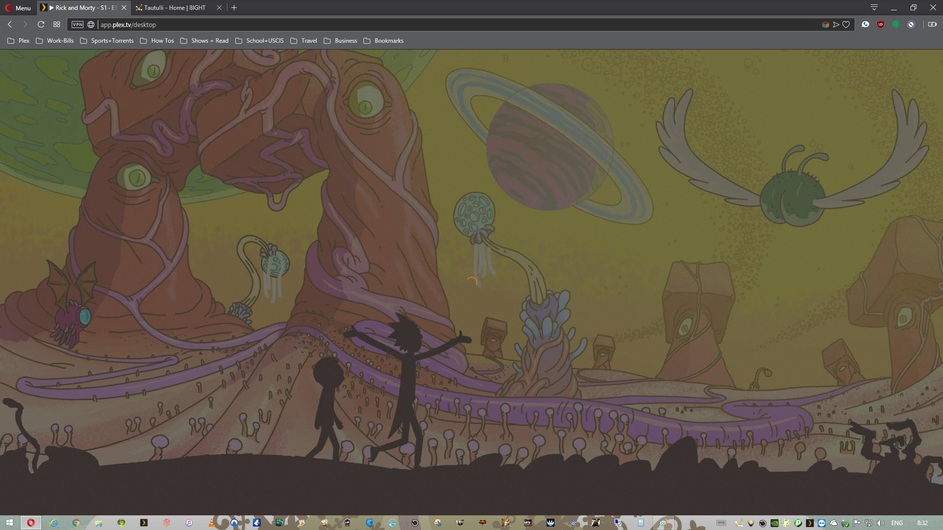Go forward to the next page
The width and height of the screenshot is (943, 530).
[x=25, y=25]
